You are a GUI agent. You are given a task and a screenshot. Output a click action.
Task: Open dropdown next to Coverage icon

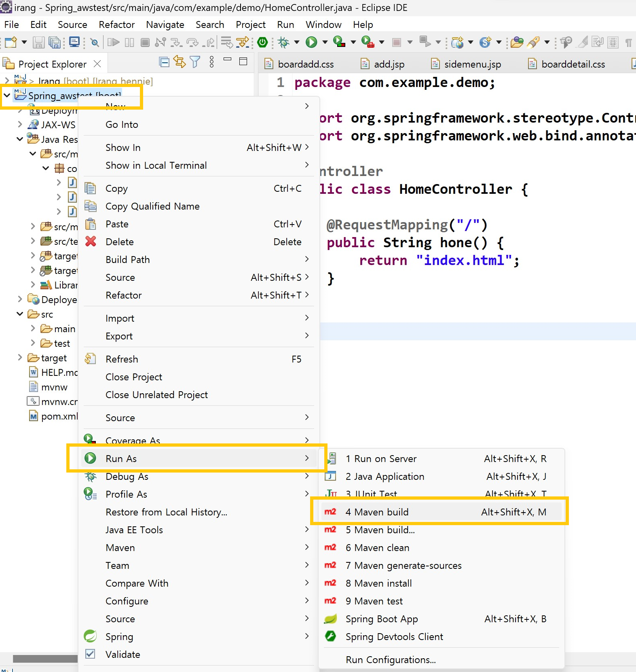(353, 42)
